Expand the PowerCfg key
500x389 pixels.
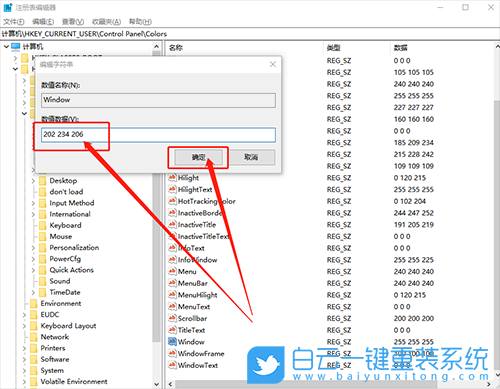pyautogui.click(x=33, y=259)
